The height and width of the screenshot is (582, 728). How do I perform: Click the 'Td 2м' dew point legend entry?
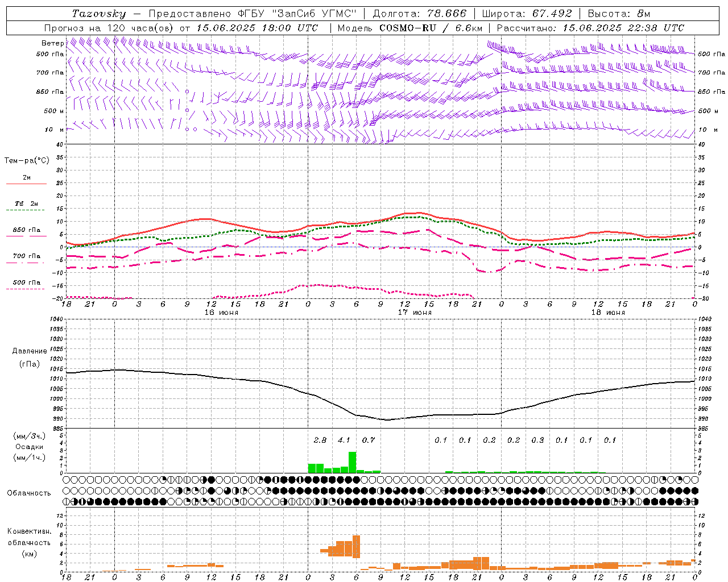point(27,203)
